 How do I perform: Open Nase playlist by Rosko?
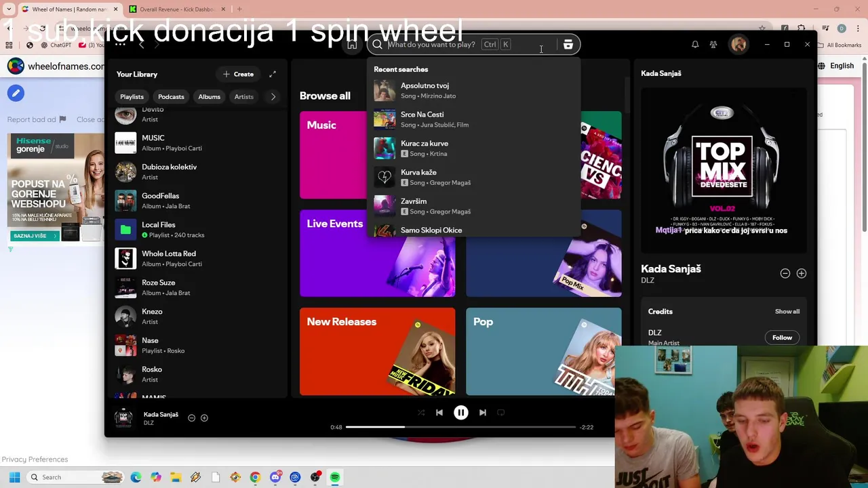tap(197, 345)
